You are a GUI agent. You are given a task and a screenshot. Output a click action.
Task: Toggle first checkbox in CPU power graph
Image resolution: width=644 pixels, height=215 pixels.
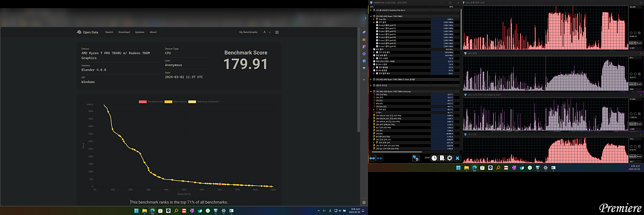(631, 33)
